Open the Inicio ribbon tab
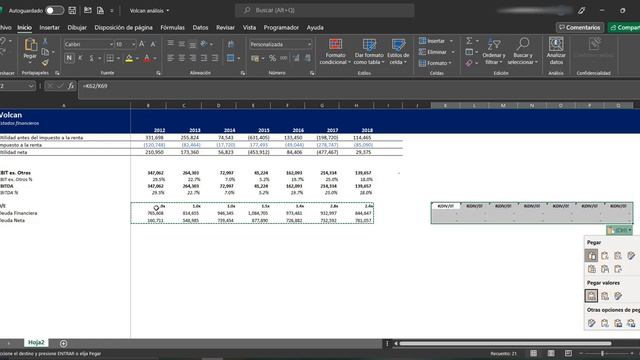 tap(24, 27)
